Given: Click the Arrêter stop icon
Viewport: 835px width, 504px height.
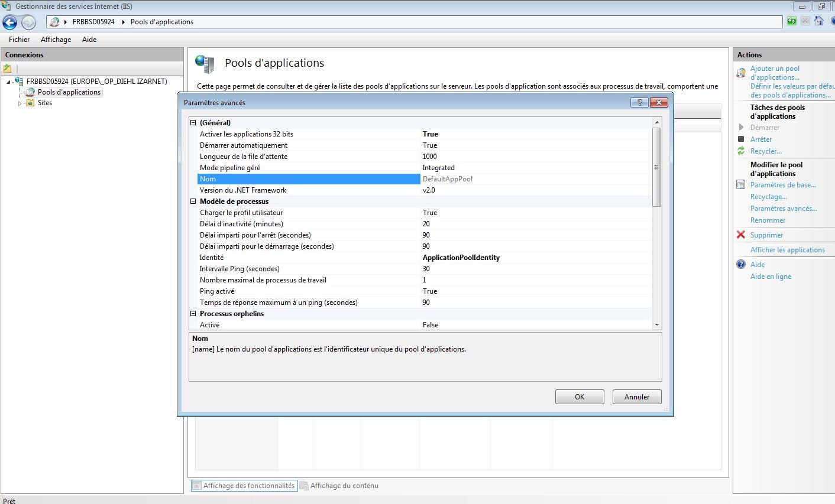Looking at the screenshot, I should [741, 139].
